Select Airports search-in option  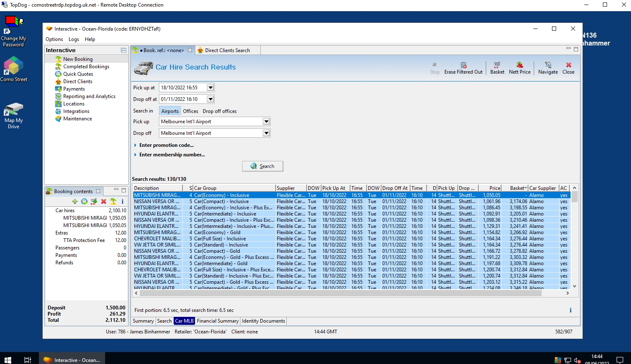[170, 111]
